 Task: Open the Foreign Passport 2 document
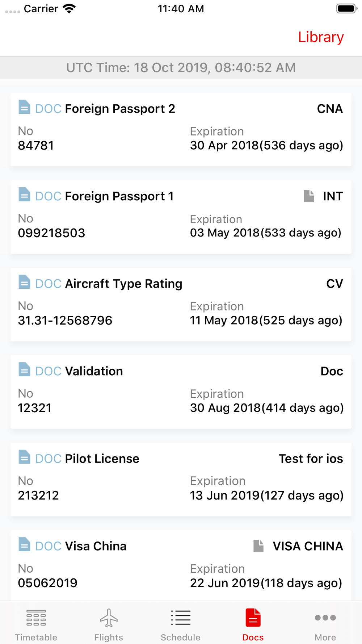[x=181, y=130]
